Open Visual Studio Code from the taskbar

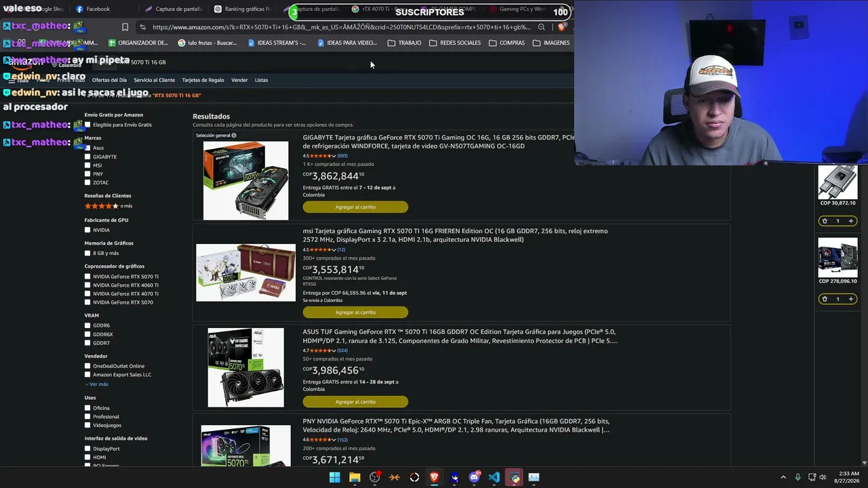pos(494,477)
